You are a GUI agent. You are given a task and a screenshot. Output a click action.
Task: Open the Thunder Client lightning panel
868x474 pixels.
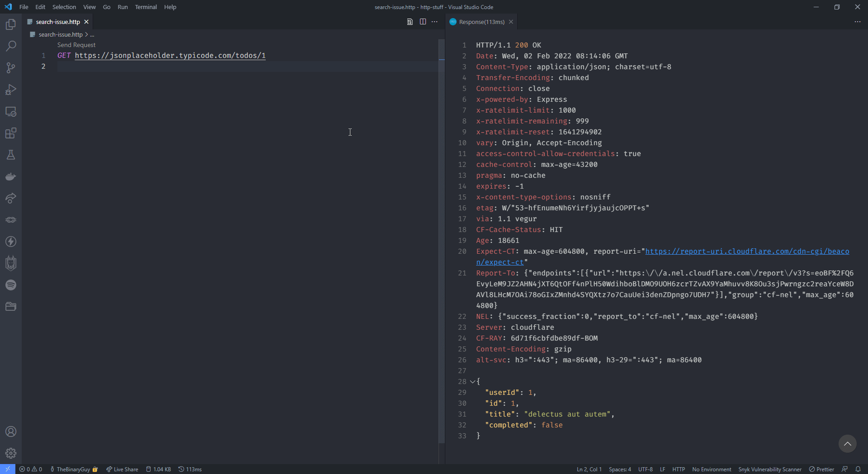click(x=11, y=242)
